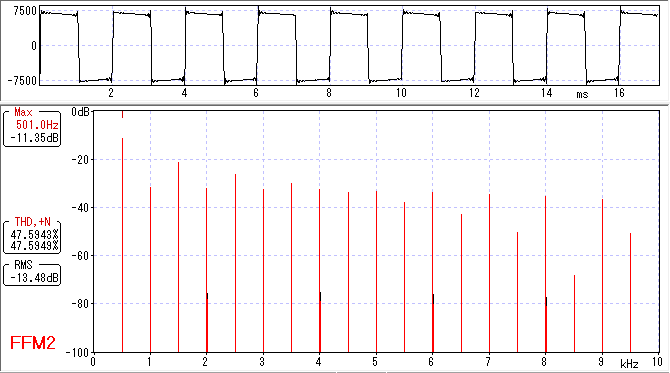Click the 7500 amplitude label on waveform

(x=25, y=12)
